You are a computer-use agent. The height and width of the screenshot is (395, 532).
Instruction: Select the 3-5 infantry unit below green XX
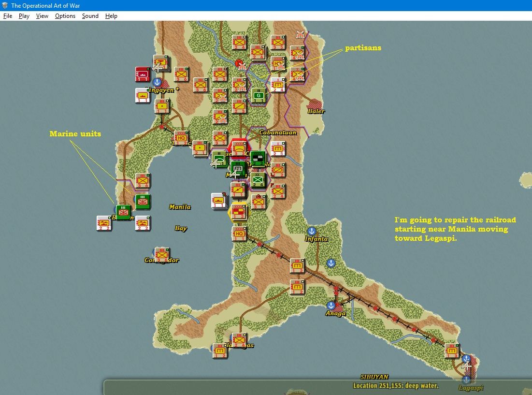(259, 202)
